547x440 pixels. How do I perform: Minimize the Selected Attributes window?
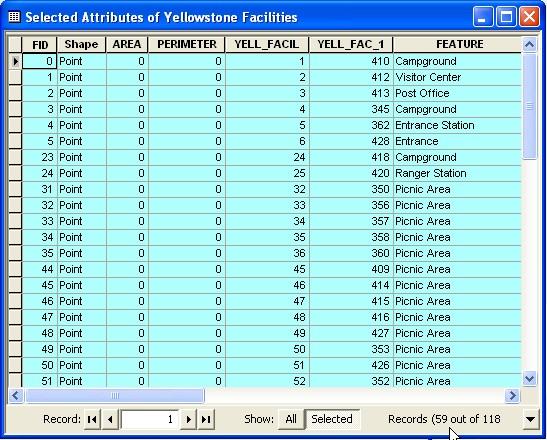tap(483, 16)
